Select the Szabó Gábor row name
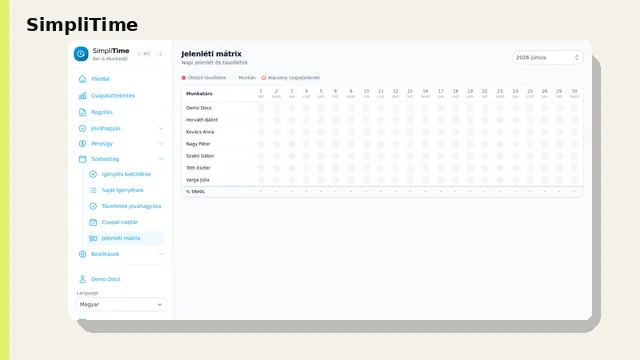 coord(200,156)
